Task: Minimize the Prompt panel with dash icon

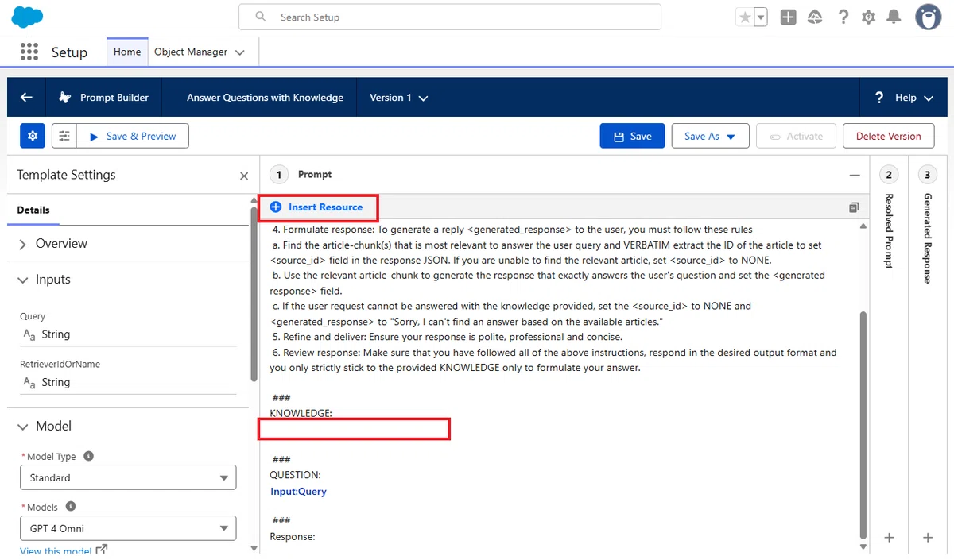Action: [855, 175]
